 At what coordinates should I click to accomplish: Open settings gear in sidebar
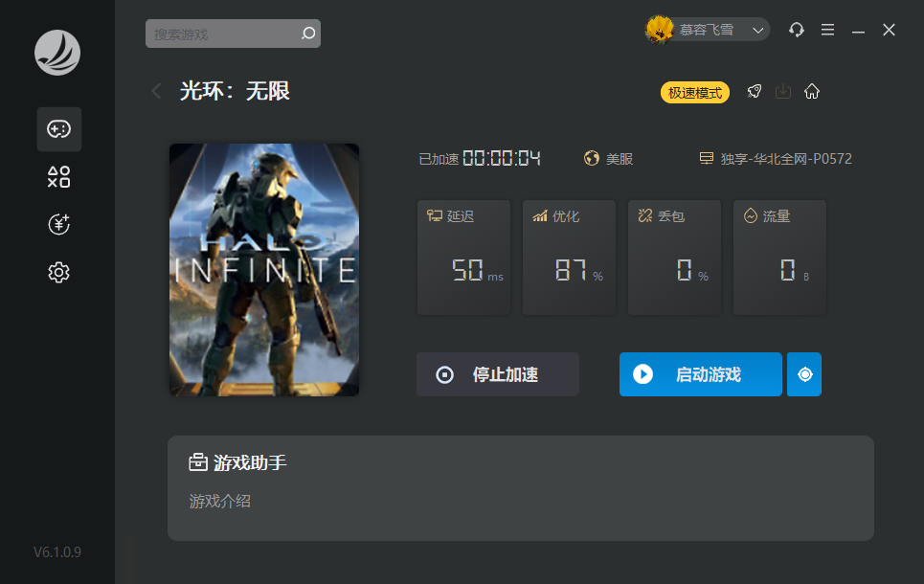tap(59, 272)
